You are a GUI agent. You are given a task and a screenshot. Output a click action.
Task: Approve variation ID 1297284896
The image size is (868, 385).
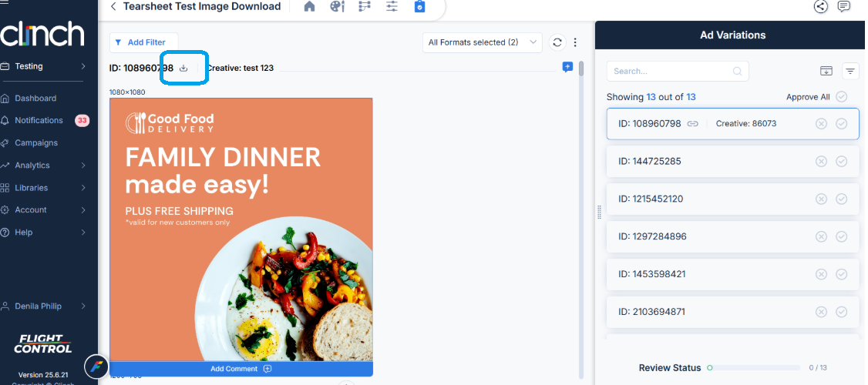tap(842, 236)
